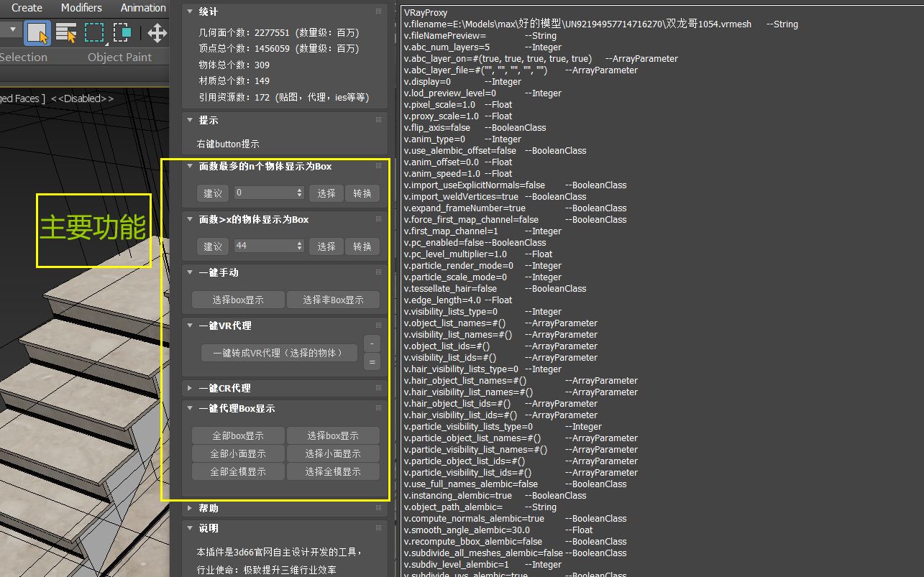Click the 全部box显示 button

point(238,435)
